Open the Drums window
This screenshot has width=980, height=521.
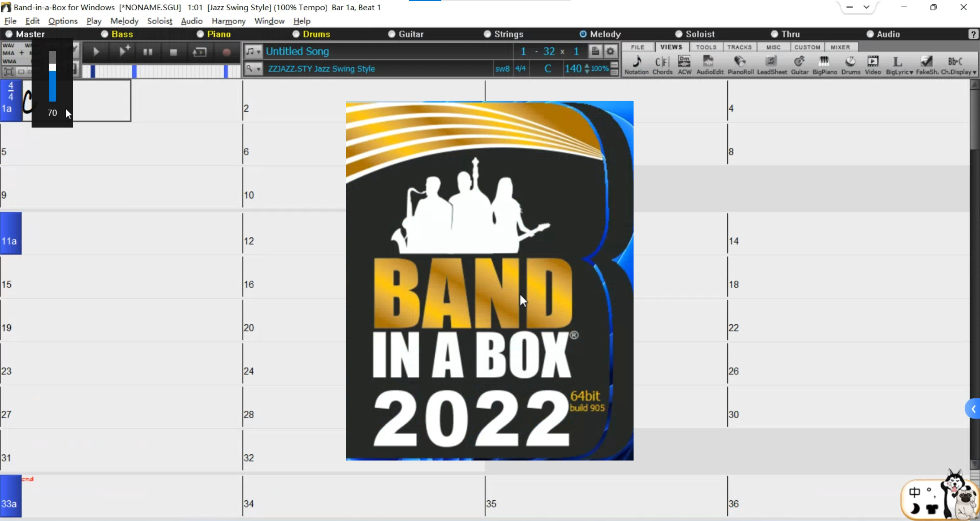tap(851, 65)
